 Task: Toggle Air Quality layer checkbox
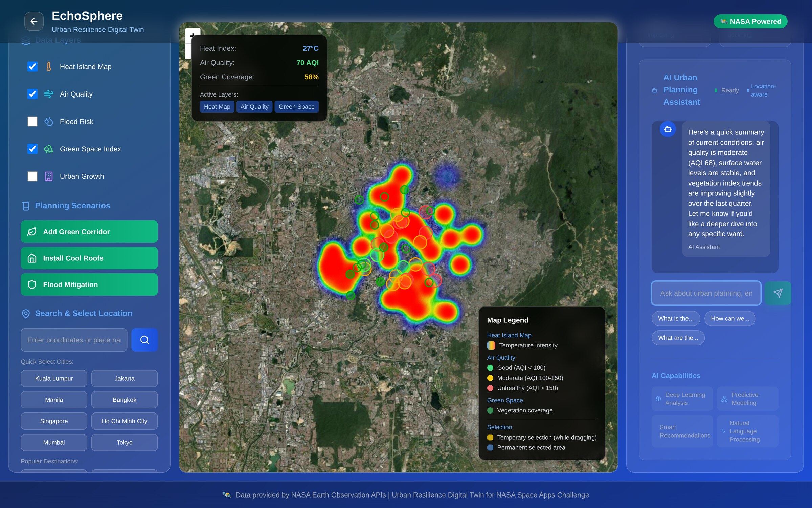32,94
